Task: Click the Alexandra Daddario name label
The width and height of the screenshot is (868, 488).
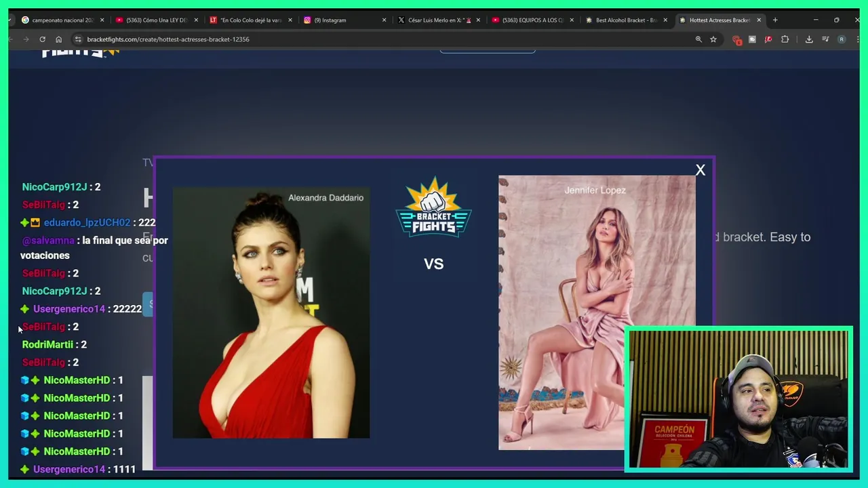Action: (x=325, y=198)
